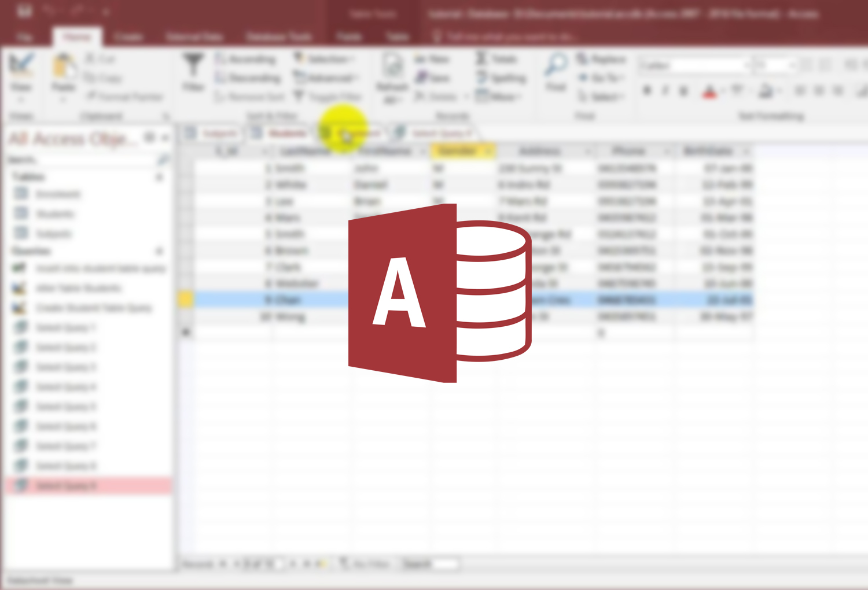
Task: Click the next record navigation button
Action: coord(293,563)
